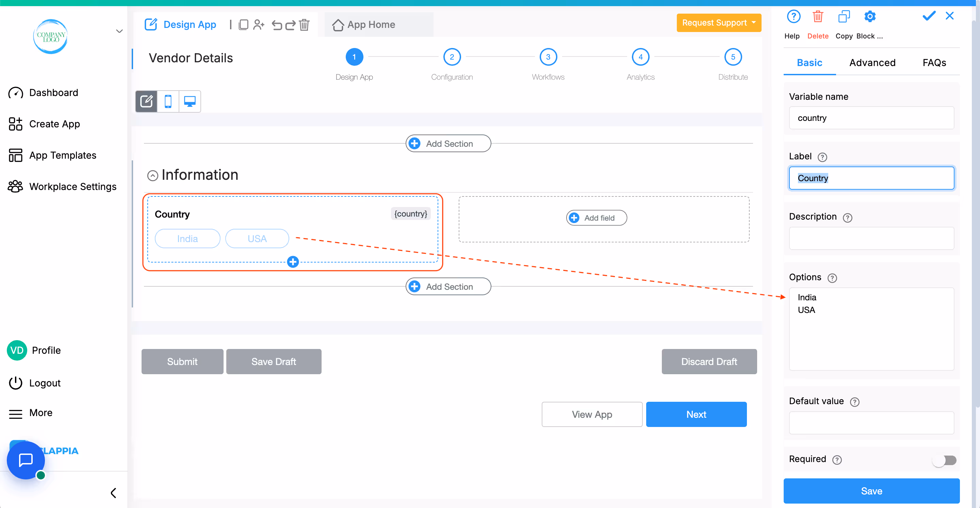Collapse the Information section
Viewport: 980px width, 508px height.
[152, 175]
